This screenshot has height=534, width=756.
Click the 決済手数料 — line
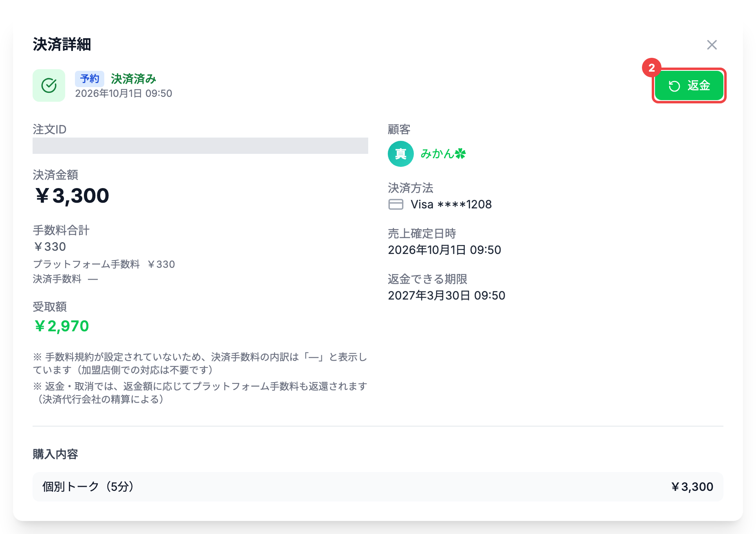coord(66,279)
